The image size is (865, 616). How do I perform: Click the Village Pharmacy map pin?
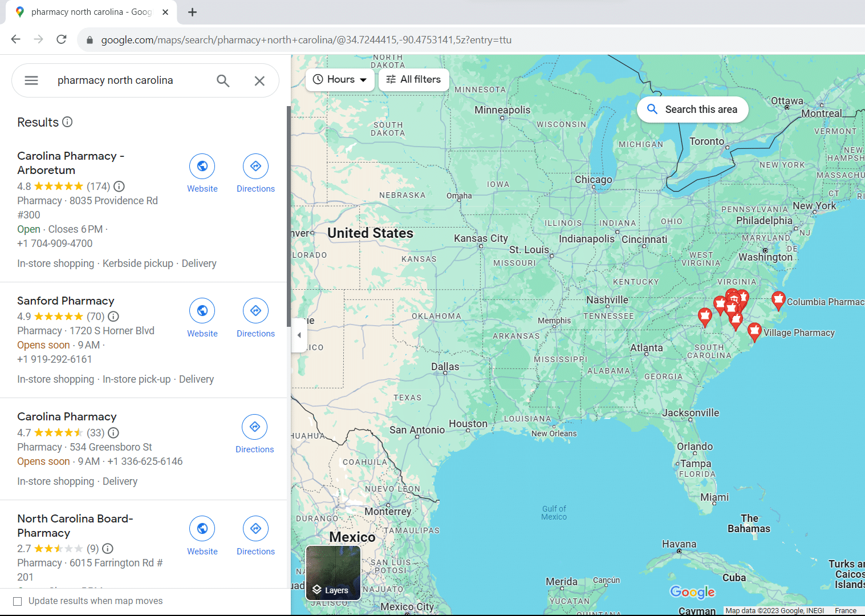tap(754, 331)
